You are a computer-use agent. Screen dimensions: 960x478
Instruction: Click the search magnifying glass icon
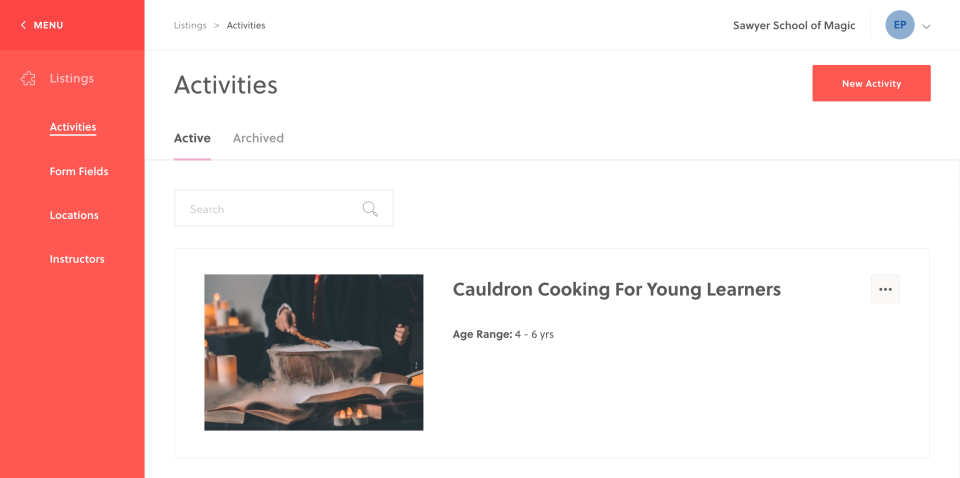pyautogui.click(x=370, y=209)
